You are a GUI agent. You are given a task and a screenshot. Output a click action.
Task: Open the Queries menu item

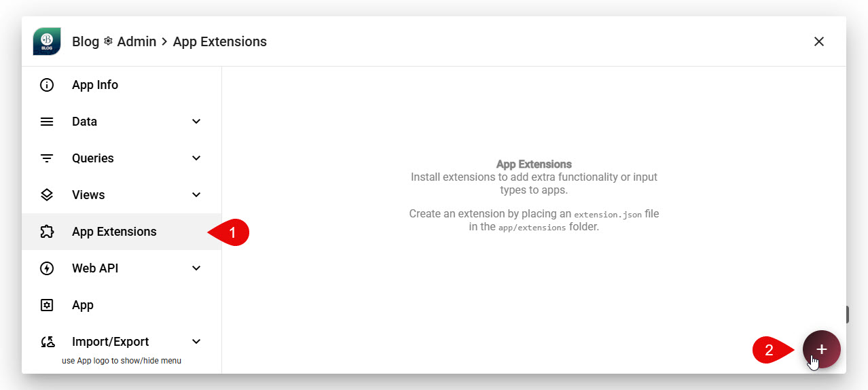(92, 158)
